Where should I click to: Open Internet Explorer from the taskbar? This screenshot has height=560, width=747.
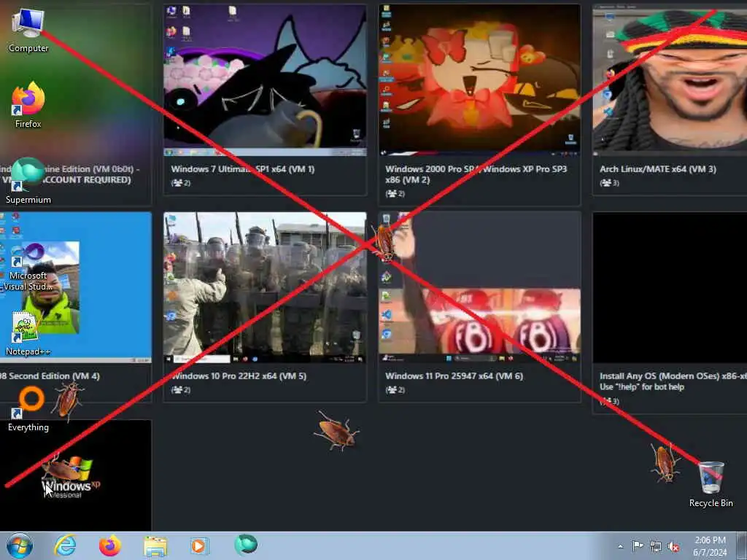coord(65,545)
